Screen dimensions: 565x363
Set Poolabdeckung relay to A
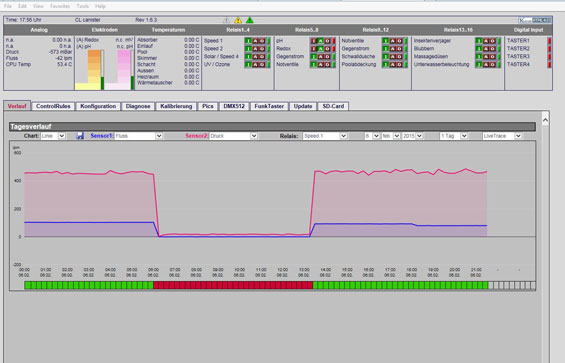pos(393,65)
